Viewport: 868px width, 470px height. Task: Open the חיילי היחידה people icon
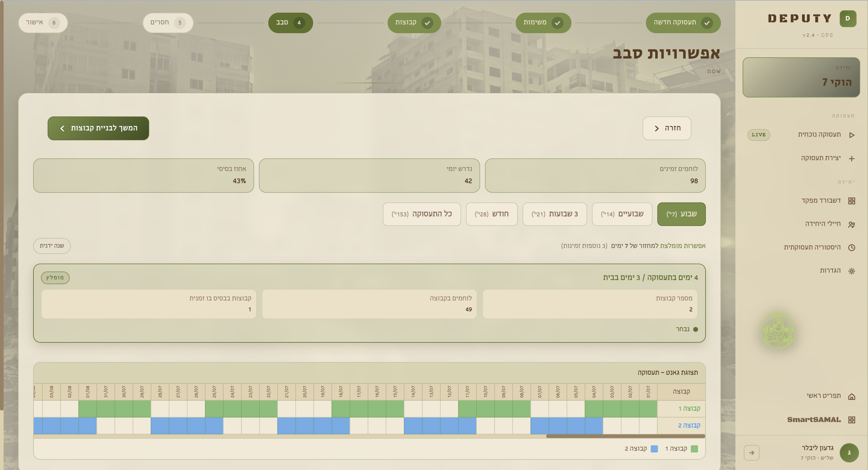pyautogui.click(x=851, y=224)
